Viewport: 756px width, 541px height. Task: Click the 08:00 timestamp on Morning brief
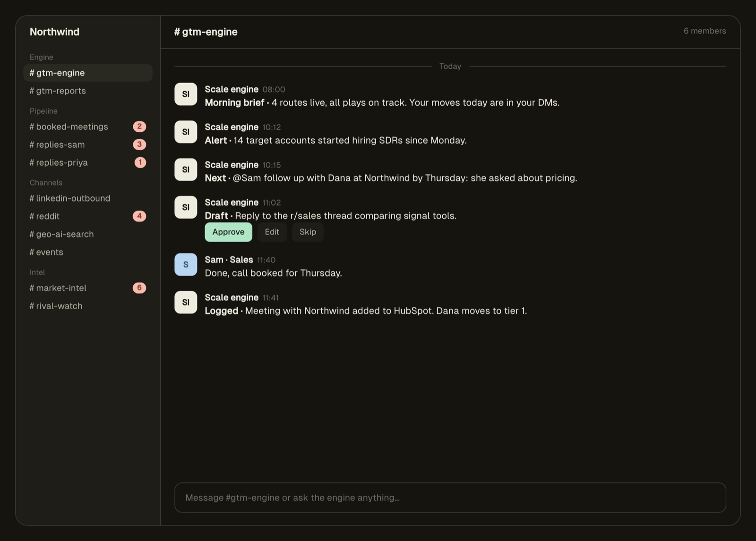(274, 90)
